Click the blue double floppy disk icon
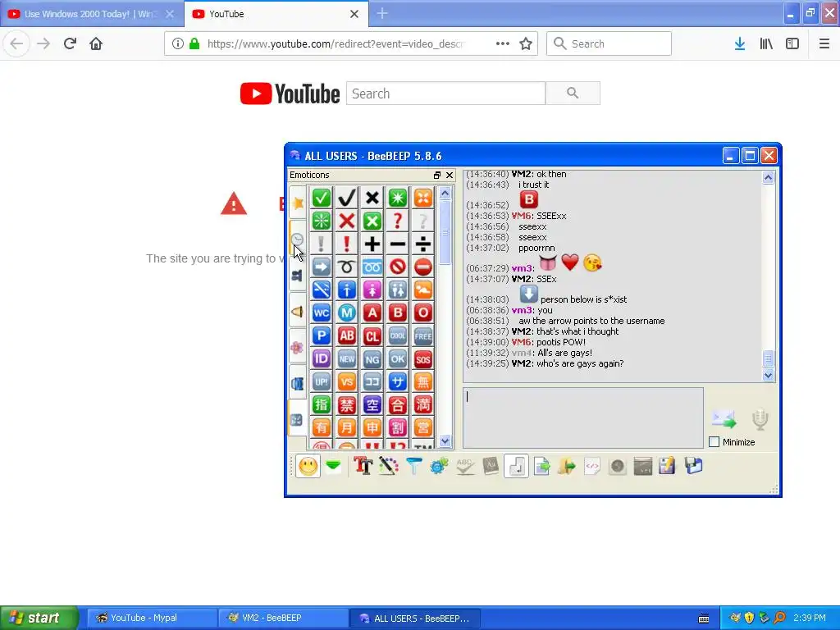The image size is (840, 630). (x=693, y=466)
